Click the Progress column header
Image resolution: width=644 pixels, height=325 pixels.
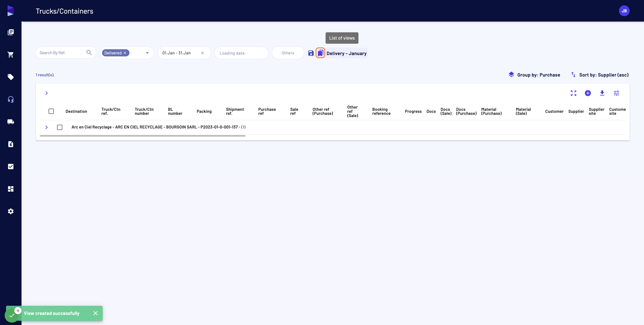pos(413,112)
